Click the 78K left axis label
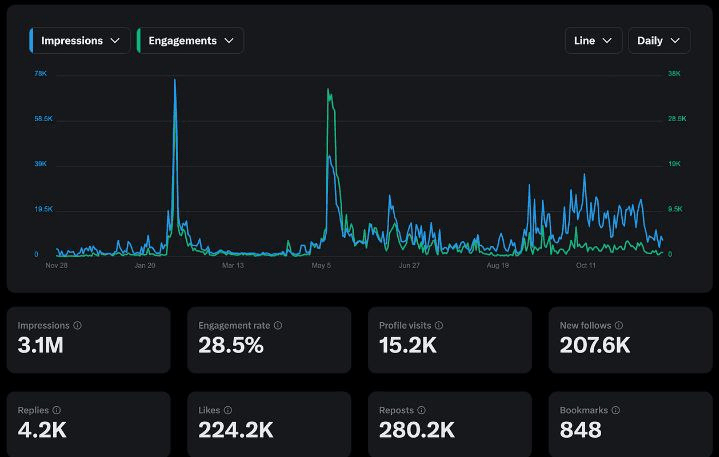 click(40, 73)
